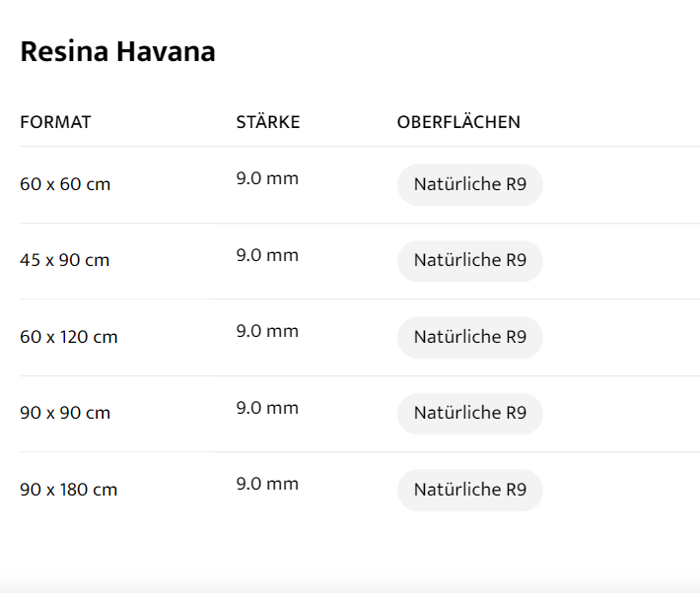Click Natürliche R9 pill in 90 x 90 row

click(x=470, y=413)
